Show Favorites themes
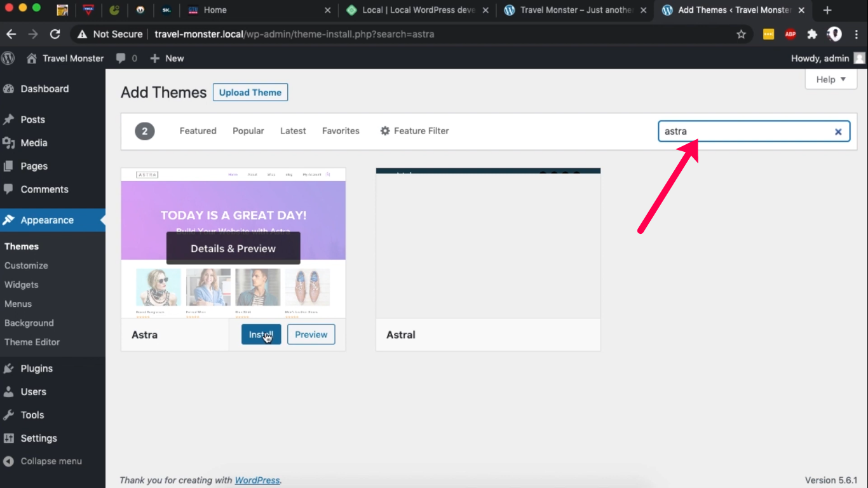Image resolution: width=868 pixels, height=488 pixels. click(x=341, y=131)
